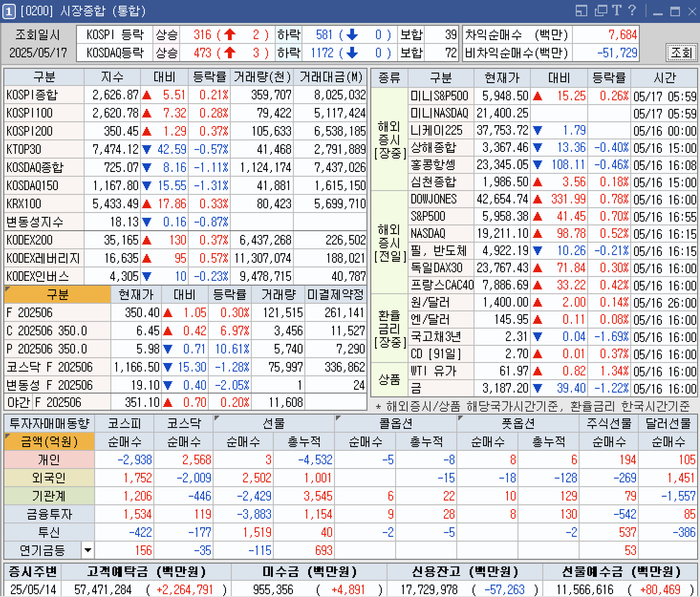Click the window layout docking icon in title bar

point(581,11)
